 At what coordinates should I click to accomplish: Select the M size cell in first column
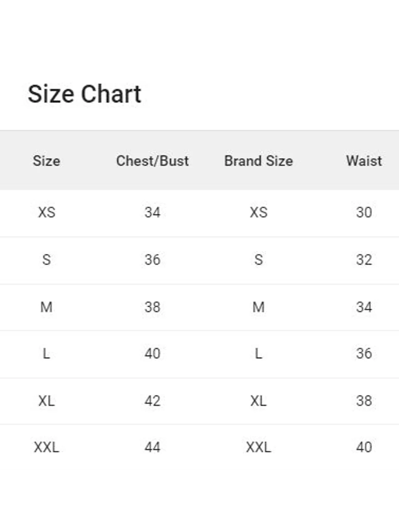[x=47, y=307]
